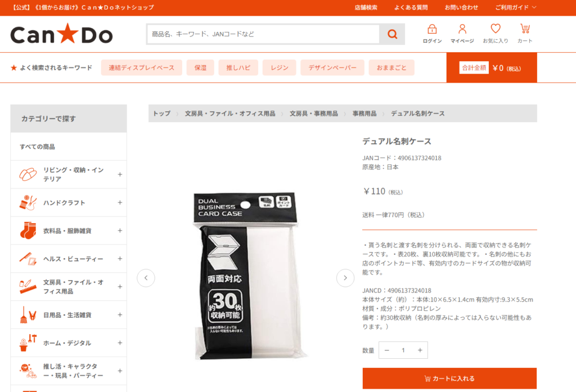Select the 衣料品・服飾雑貨 socks icon
The height and width of the screenshot is (392, 576).
point(28,231)
